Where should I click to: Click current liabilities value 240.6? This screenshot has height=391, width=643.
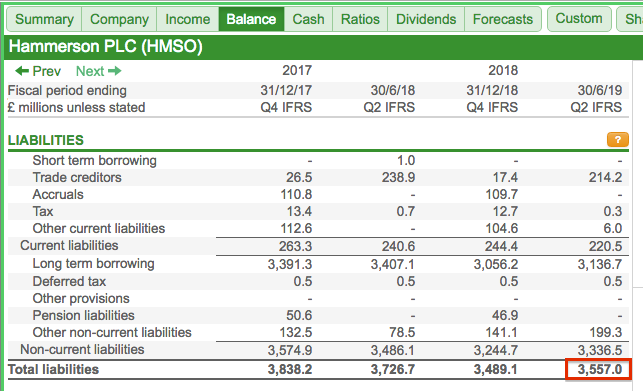click(398, 246)
